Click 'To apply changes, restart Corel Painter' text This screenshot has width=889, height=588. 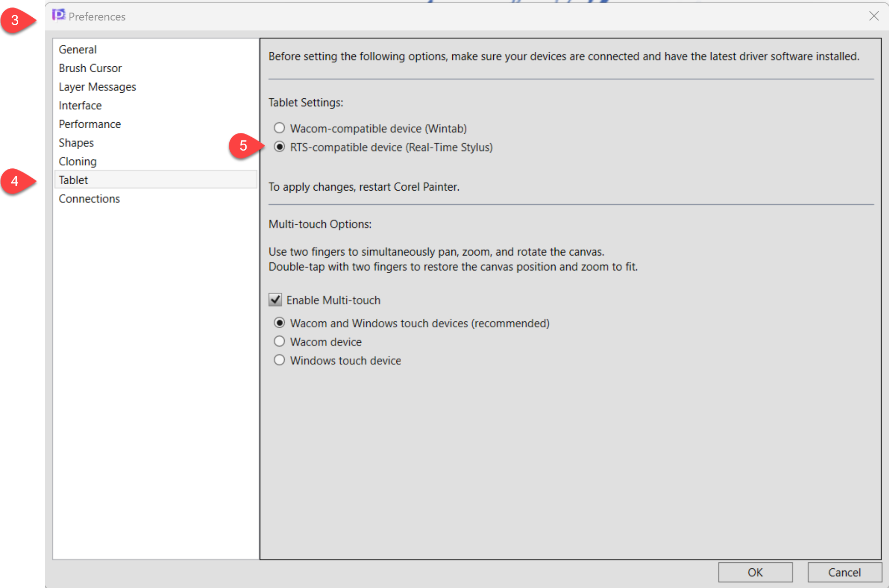click(364, 187)
